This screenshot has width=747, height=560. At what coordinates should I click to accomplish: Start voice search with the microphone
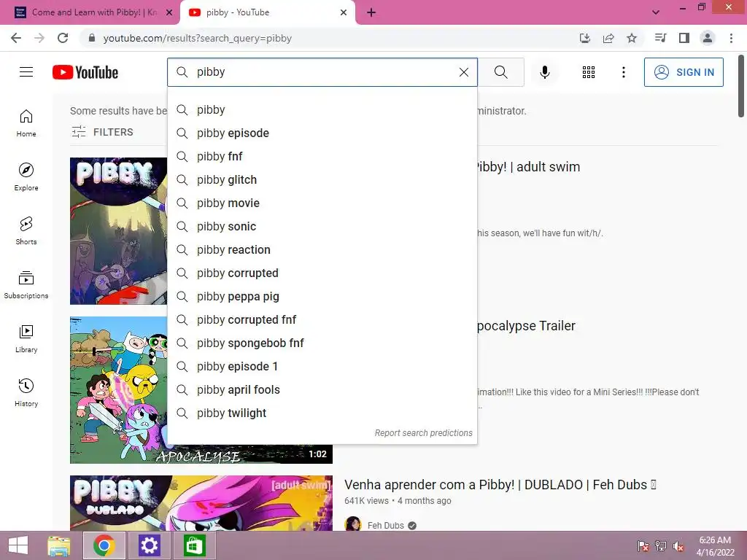pos(544,72)
